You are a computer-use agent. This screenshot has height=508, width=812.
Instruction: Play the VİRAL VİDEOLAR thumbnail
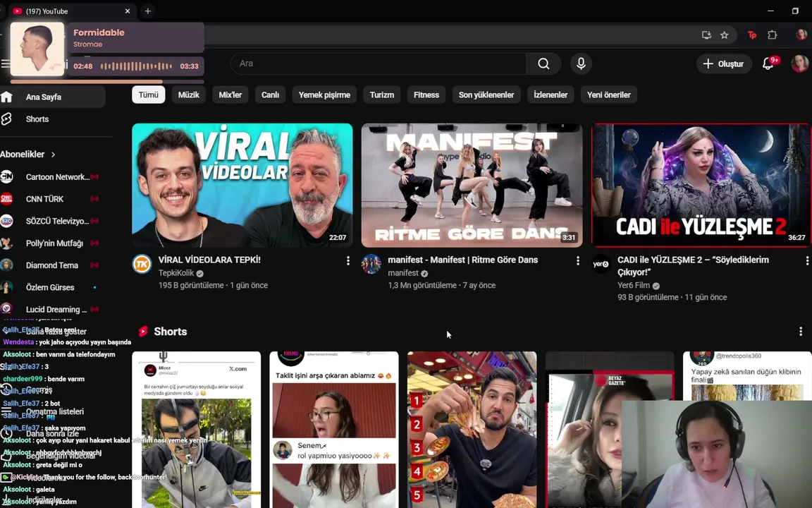(242, 185)
